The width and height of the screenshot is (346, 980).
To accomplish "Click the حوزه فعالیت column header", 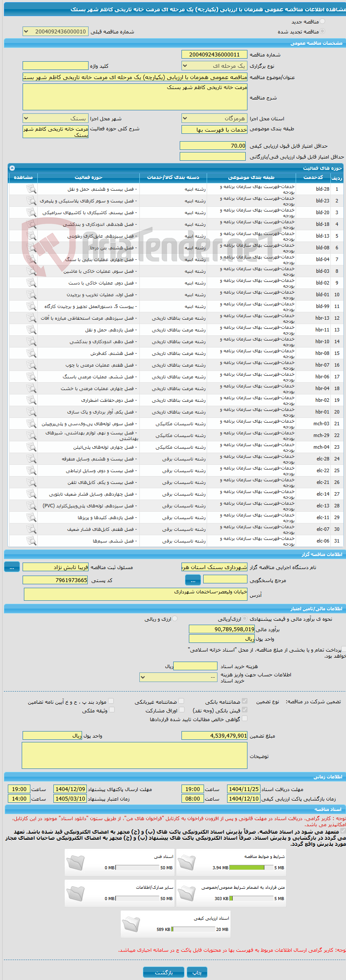I will tap(89, 177).
